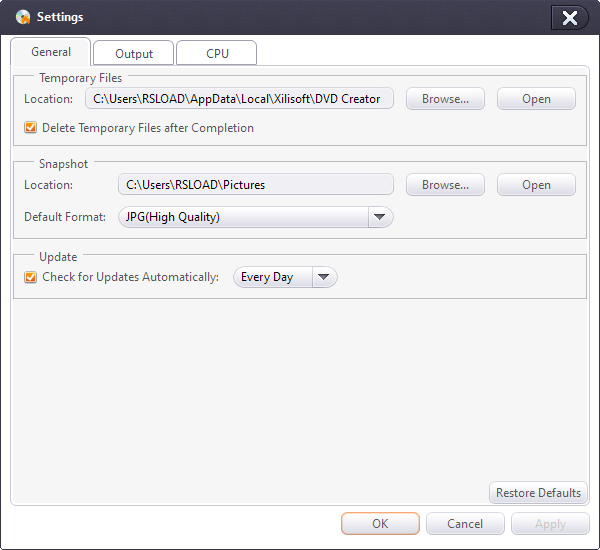Toggle Check for Updates Automatically checkbox
The image size is (600, 550).
(x=31, y=277)
